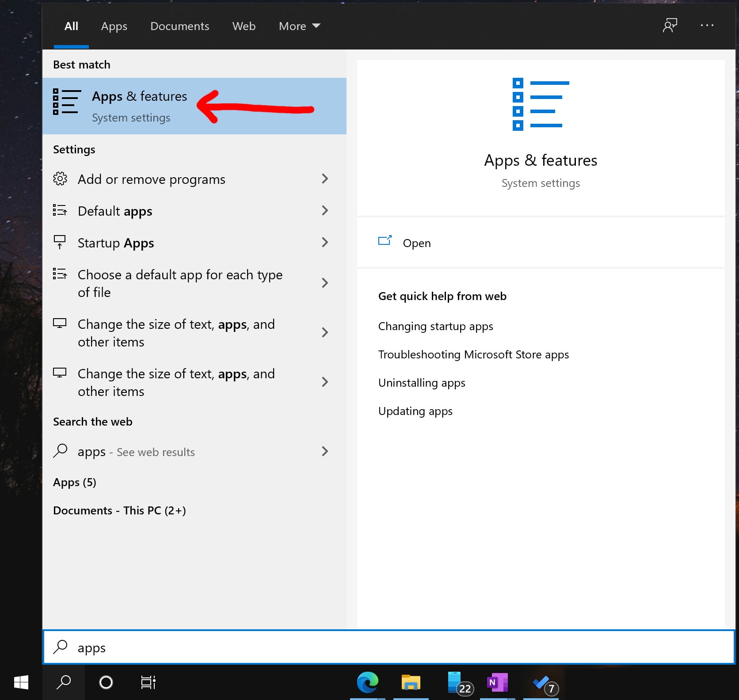Screen dimensions: 739x700
Task: Expand the Apps (5) results section
Action: click(75, 482)
